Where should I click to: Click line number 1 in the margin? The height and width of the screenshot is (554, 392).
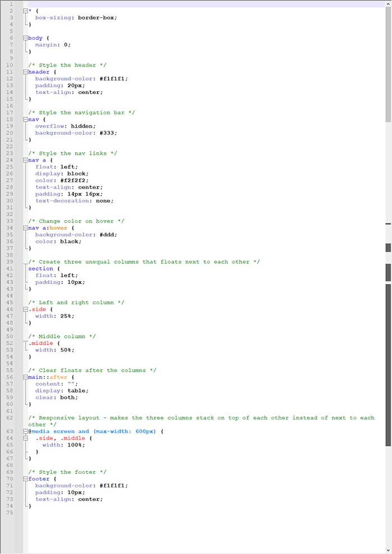[11, 4]
